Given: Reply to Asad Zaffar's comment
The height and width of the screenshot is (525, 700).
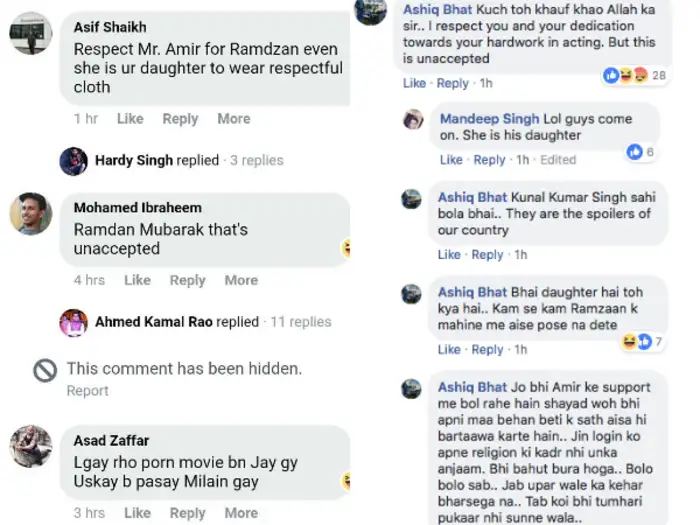Looking at the screenshot, I should click(x=187, y=513).
